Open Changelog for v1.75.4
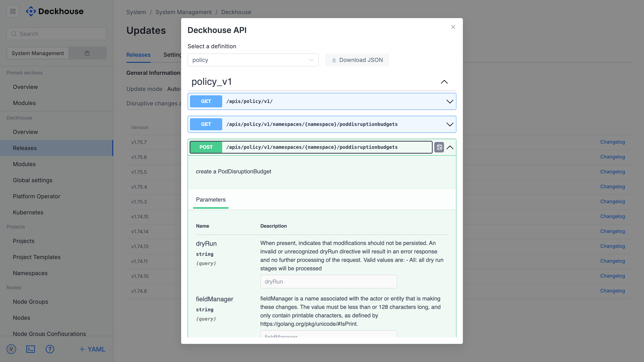 pos(612,187)
